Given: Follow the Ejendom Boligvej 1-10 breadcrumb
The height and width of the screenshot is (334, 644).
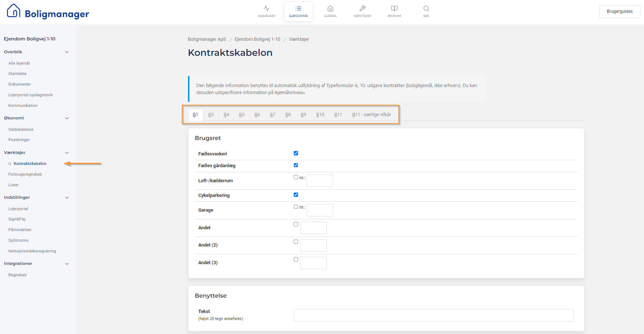Looking at the screenshot, I should tap(257, 39).
